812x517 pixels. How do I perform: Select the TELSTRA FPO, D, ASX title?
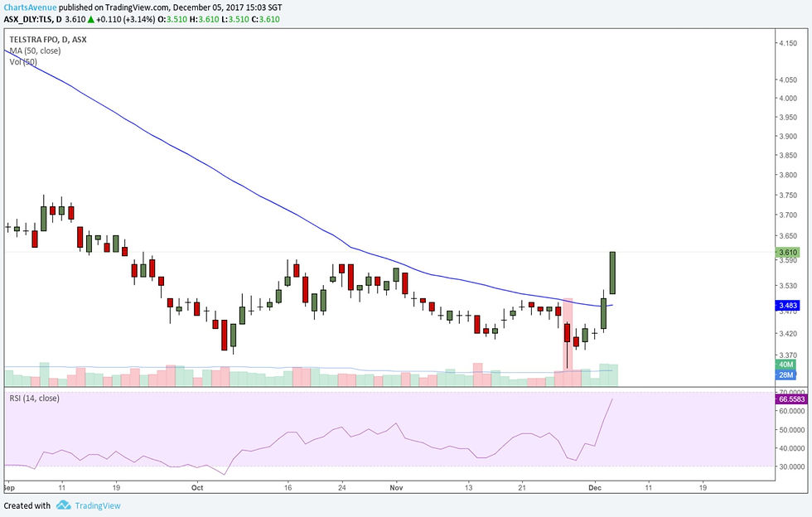[x=48, y=40]
